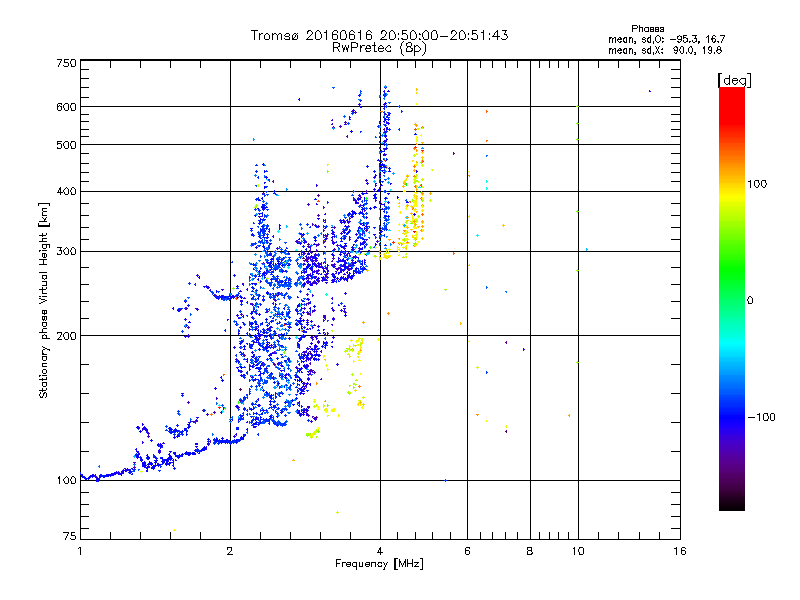Image resolution: width=800 pixels, height=600 pixels.
Task: Click the '100' y-axis tick label
Action: pos(67,481)
